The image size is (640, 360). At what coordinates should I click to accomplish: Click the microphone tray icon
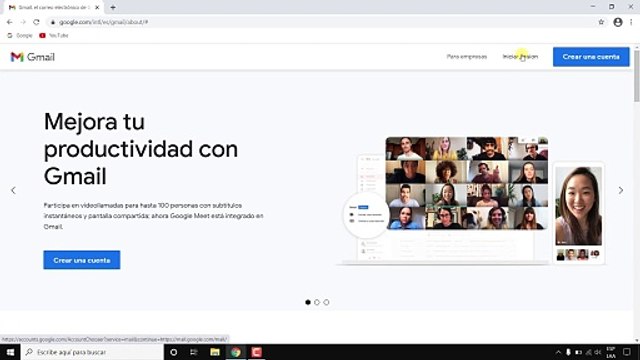(x=568, y=352)
